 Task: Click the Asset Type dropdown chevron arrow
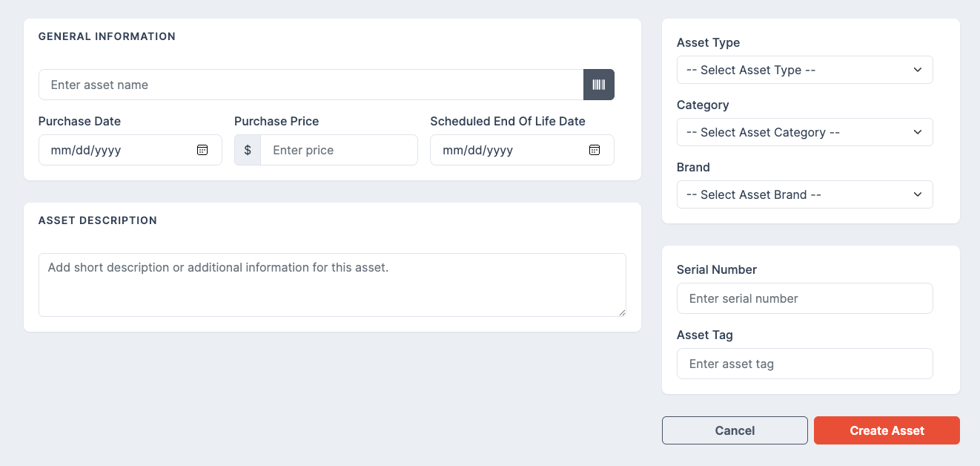[918, 70]
